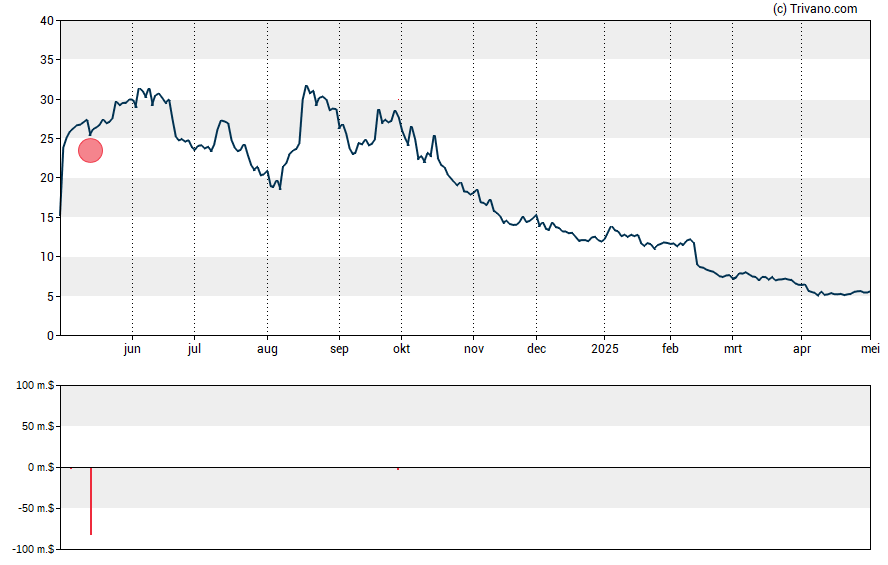Click the '100 m.$' axis label
This screenshot has height=565, width=888.
point(35,386)
